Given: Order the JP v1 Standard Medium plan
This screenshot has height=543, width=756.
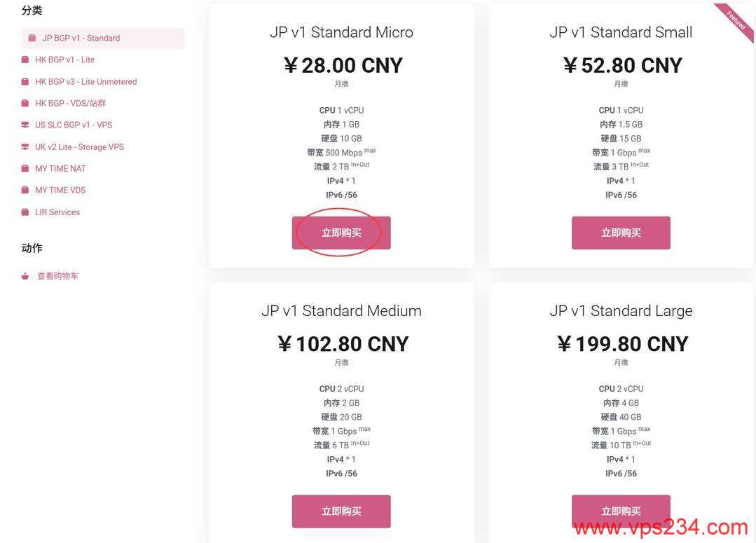Looking at the screenshot, I should click(341, 511).
